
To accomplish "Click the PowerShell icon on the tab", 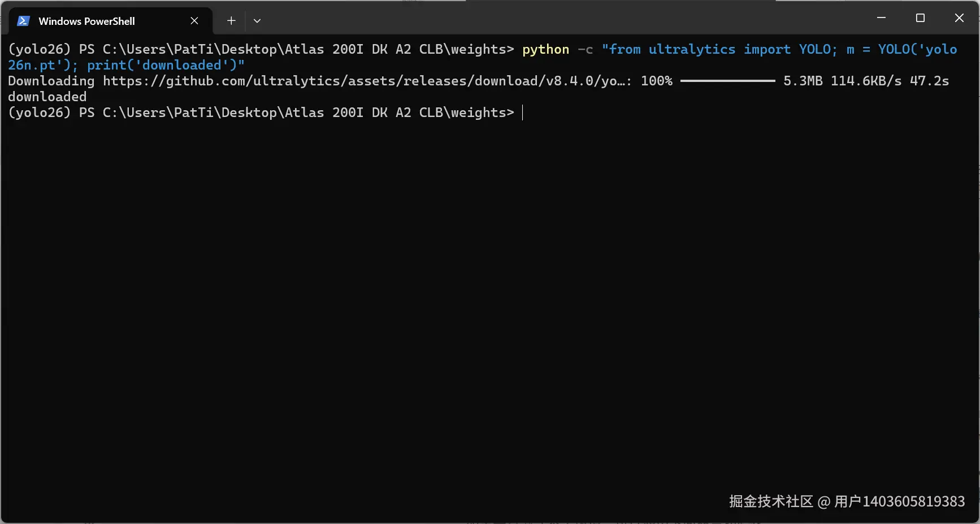I will tap(23, 21).
